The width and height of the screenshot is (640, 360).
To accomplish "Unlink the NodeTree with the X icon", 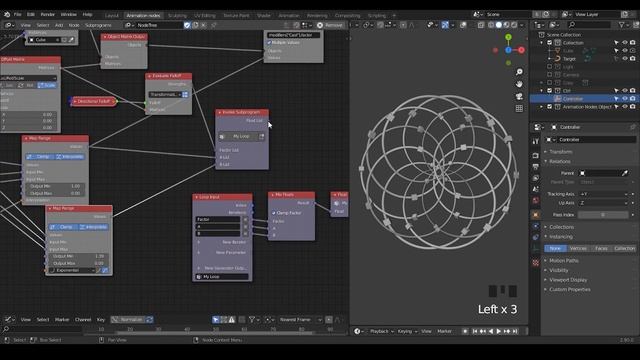I will point(204,25).
